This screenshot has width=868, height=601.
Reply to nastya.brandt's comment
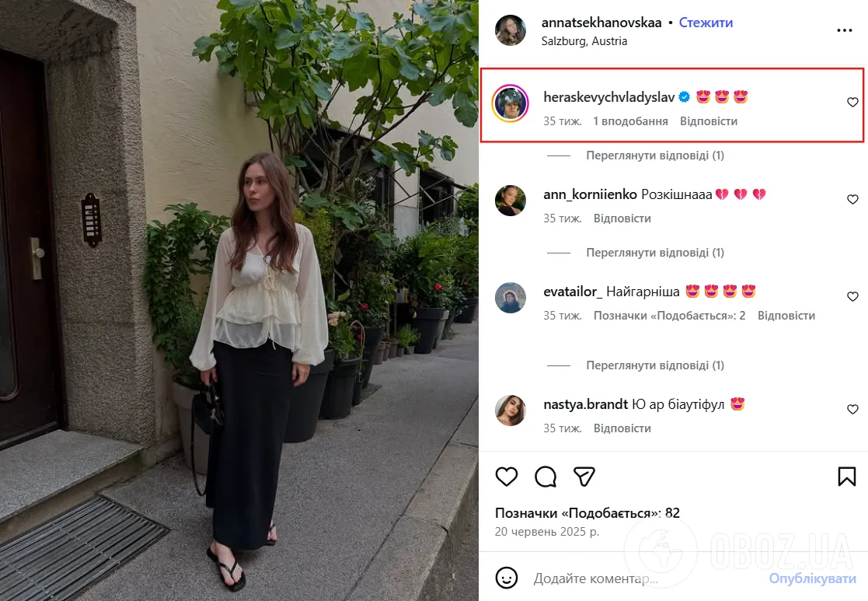[622, 428]
